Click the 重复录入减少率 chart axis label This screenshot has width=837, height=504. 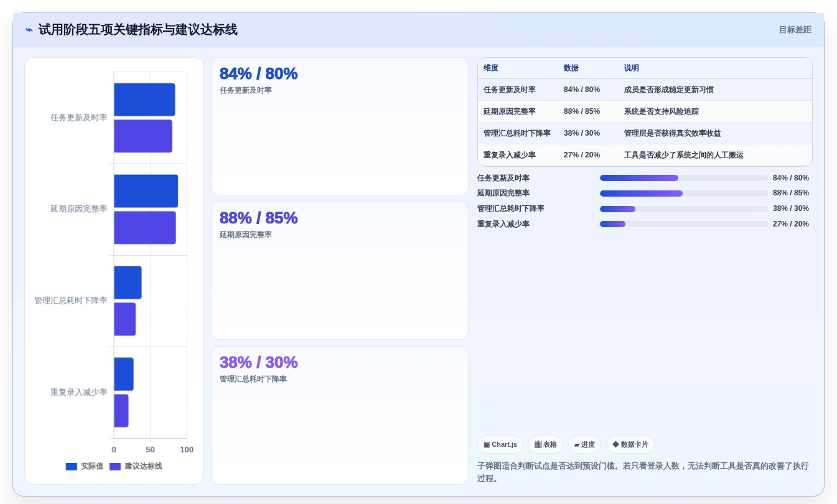[78, 392]
